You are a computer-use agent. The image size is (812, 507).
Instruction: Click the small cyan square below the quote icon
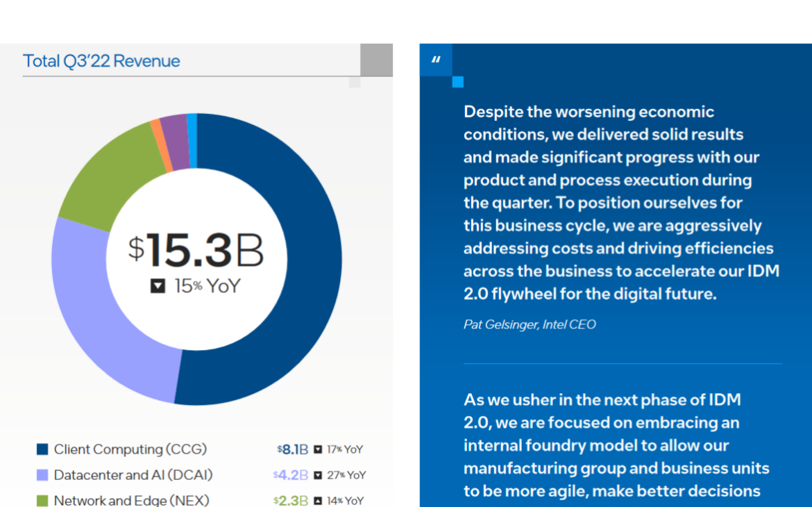[457, 82]
